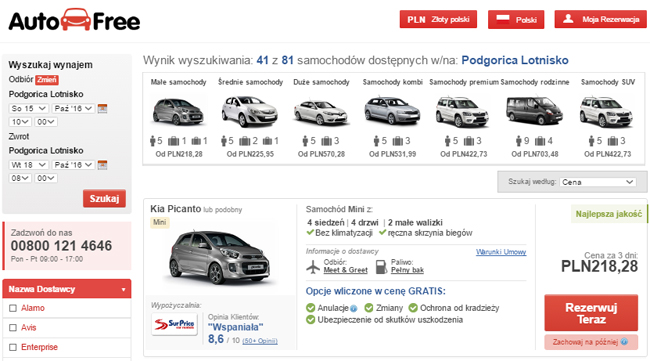Open the Pełny bak fuel link
Screen dimensions: 650x361
[407, 270]
